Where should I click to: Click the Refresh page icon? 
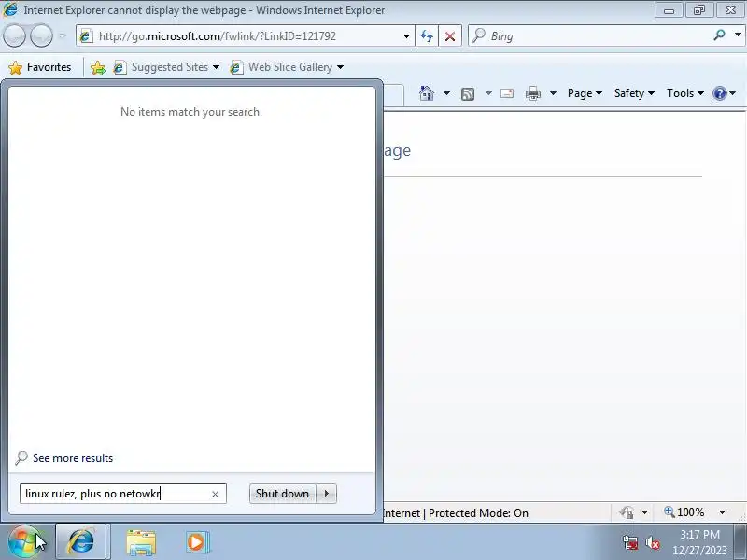[427, 36]
